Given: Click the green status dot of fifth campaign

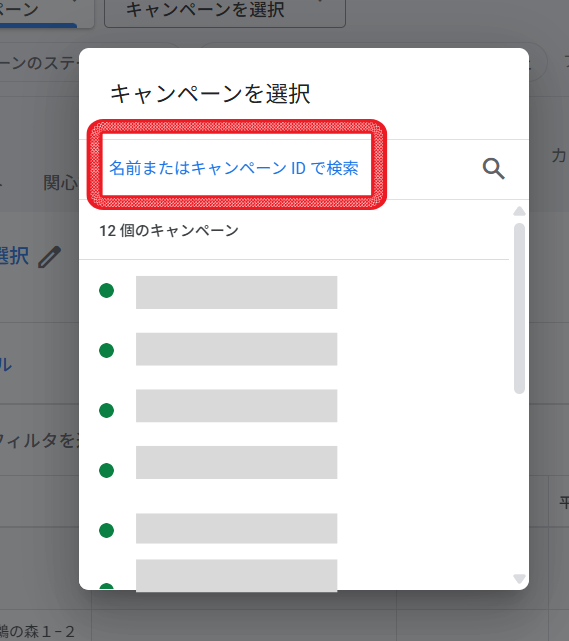Looking at the screenshot, I should tap(106, 530).
